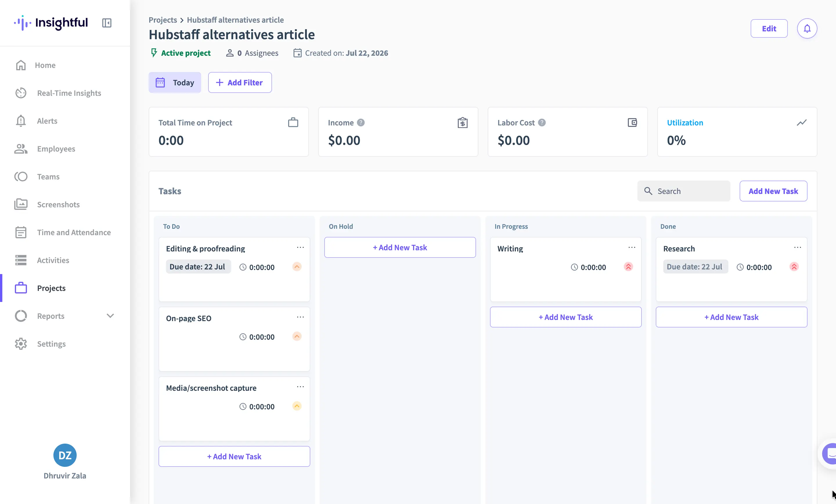This screenshot has width=836, height=504.
Task: Click the Insightful logo
Action: [x=51, y=23]
